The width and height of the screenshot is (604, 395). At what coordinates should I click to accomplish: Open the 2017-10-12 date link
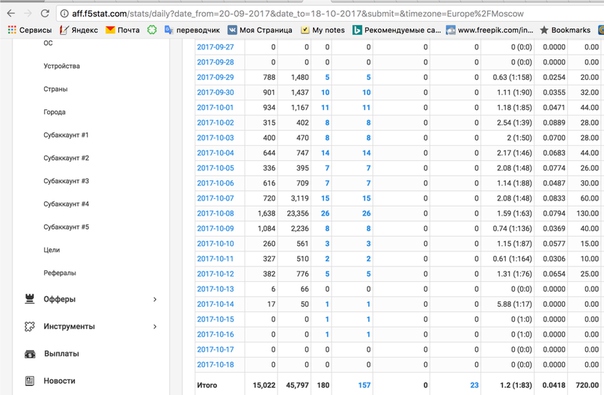click(215, 274)
